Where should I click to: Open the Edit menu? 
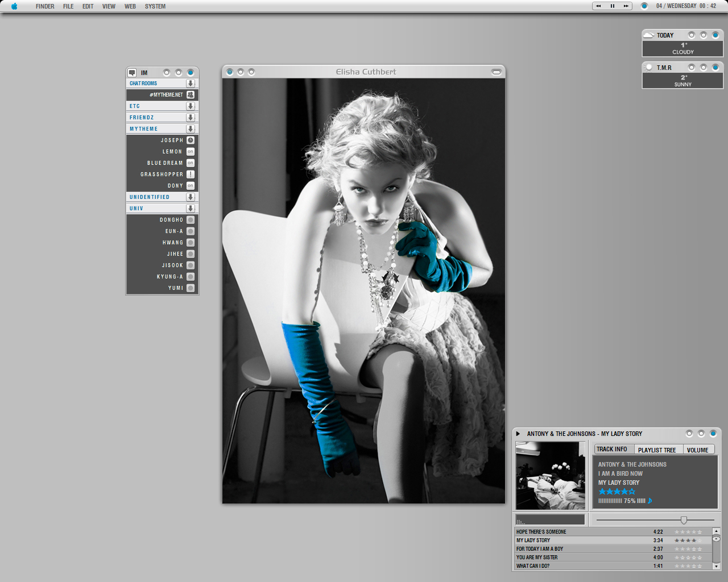tap(88, 6)
